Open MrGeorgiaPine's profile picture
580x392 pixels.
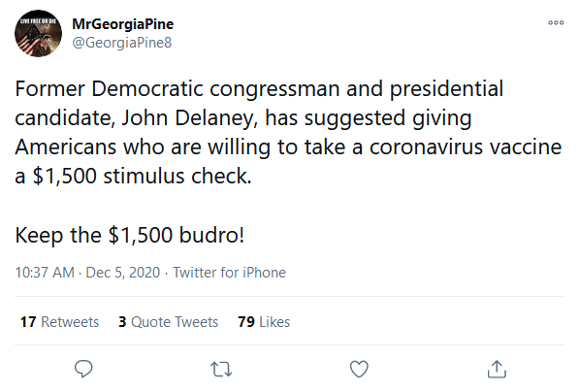click(38, 33)
